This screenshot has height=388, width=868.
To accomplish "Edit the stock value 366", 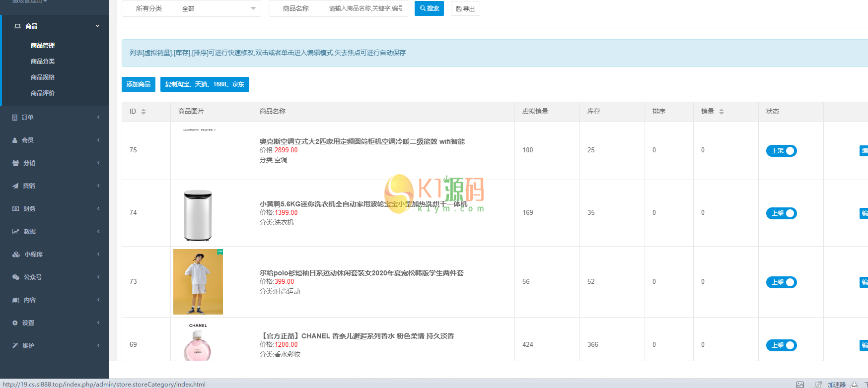I will pyautogui.click(x=593, y=345).
